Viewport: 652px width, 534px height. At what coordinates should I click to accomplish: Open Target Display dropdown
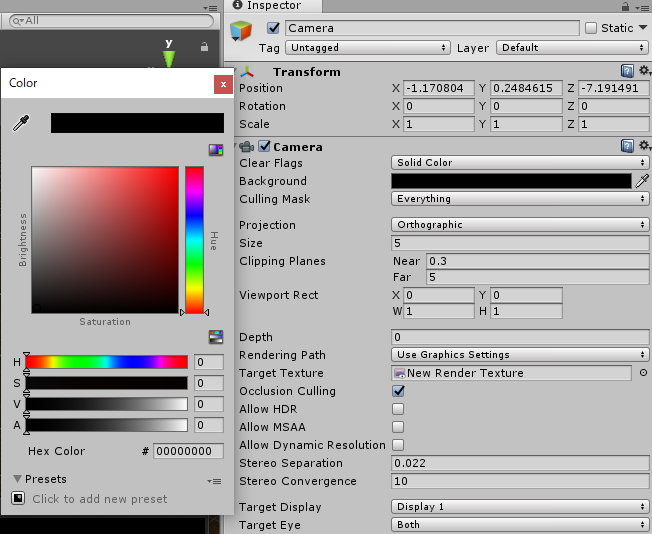point(520,507)
